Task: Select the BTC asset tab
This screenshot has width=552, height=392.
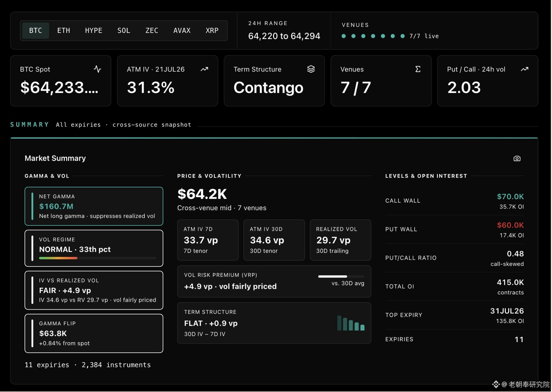Action: [35, 31]
